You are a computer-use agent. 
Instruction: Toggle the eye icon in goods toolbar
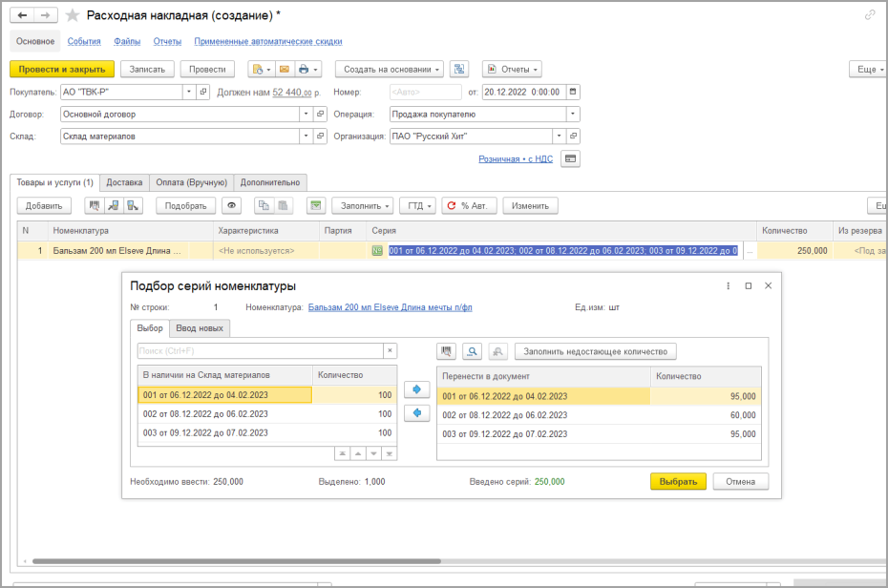[232, 206]
